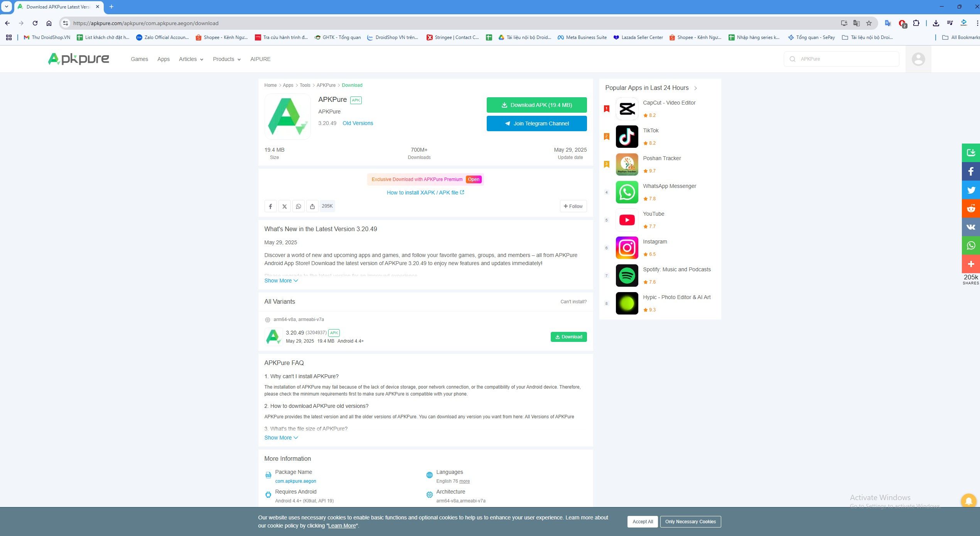
Task: Click the Twitter icon in floating share bar
Action: tap(971, 190)
